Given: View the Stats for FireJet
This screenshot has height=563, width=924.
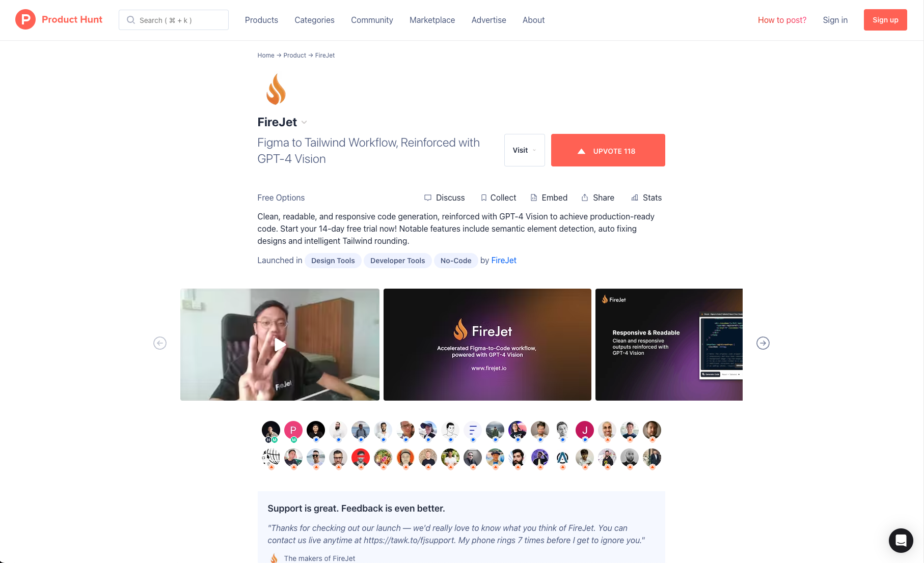Looking at the screenshot, I should (646, 198).
